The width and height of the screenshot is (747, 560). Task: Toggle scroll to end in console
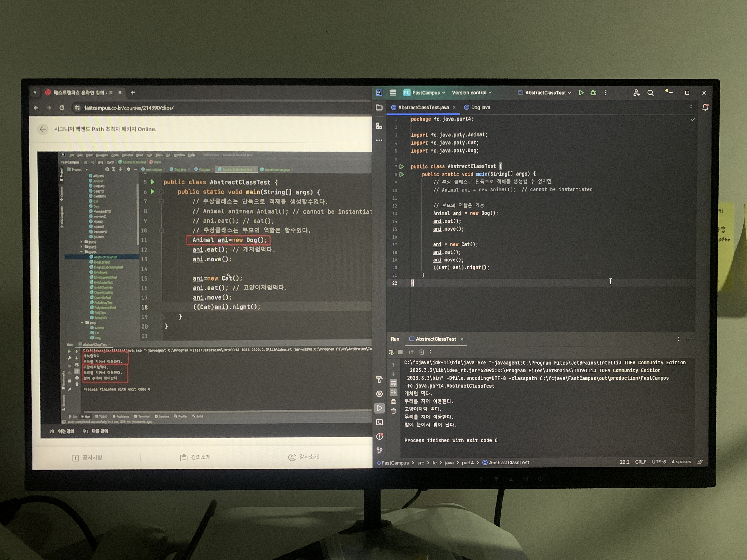point(394,393)
